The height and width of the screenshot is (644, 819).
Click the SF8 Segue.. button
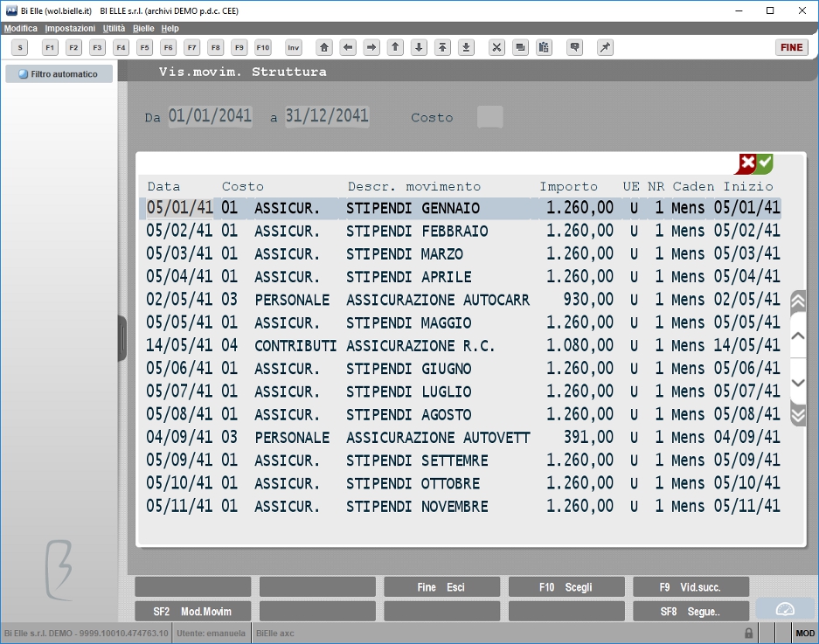pyautogui.click(x=691, y=611)
